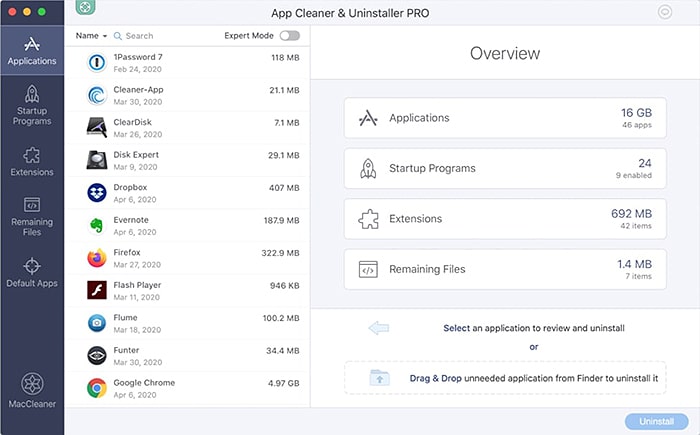Image resolution: width=700 pixels, height=435 pixels.
Task: Select the Google Chrome app icon
Action: point(97,389)
